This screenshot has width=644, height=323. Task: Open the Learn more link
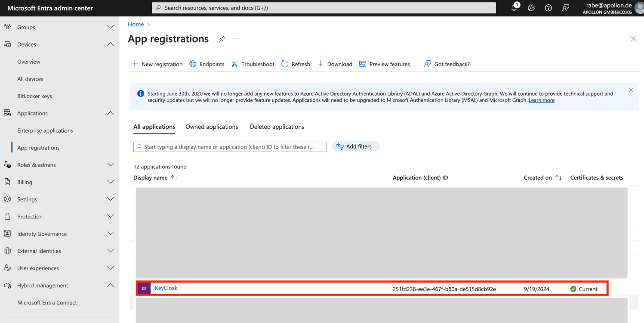pos(542,100)
